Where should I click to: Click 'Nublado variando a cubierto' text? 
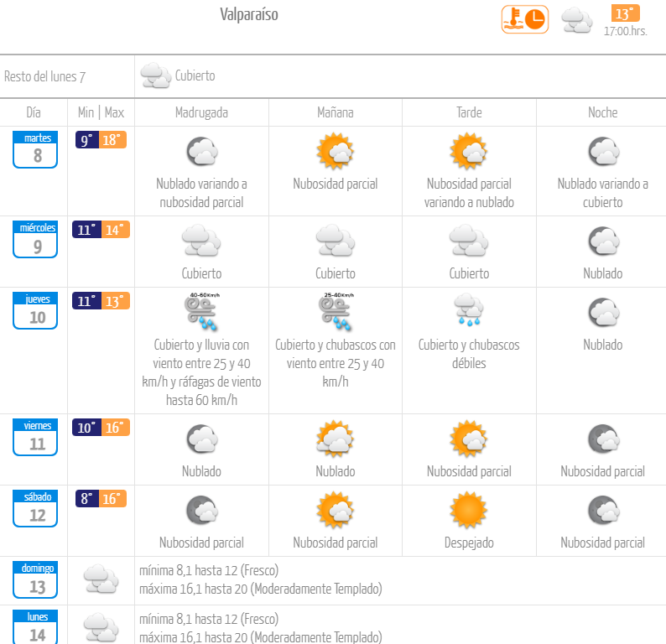[603, 193]
